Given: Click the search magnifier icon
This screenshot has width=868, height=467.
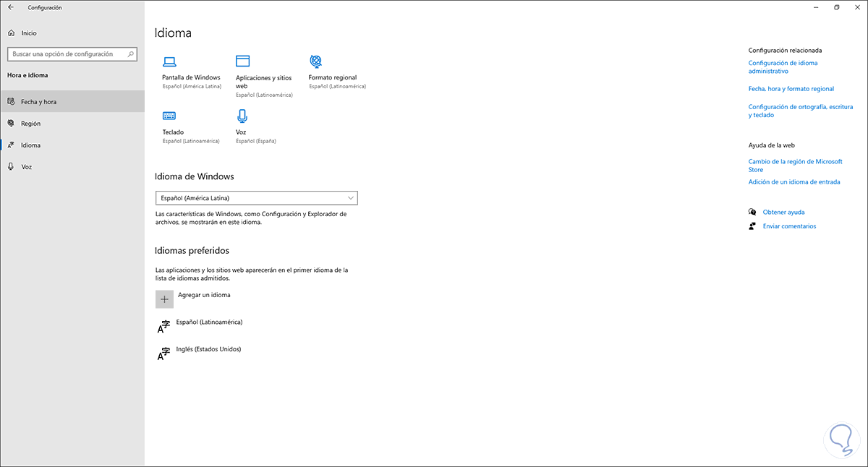Looking at the screenshot, I should 130,53.
